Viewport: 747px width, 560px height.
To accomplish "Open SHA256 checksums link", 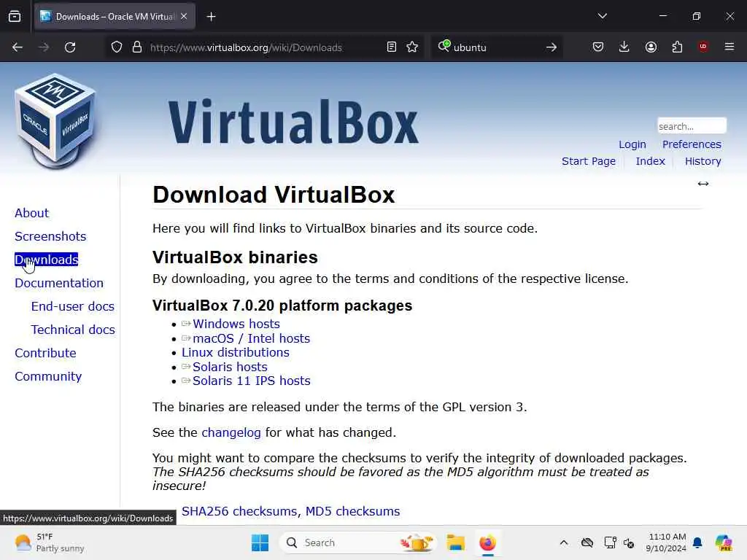I will (x=239, y=511).
